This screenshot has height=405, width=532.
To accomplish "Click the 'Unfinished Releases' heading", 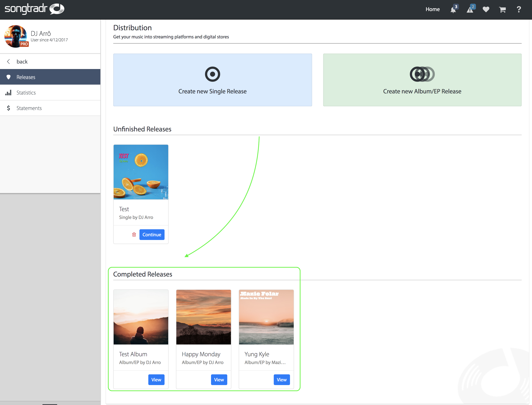I will pos(142,129).
